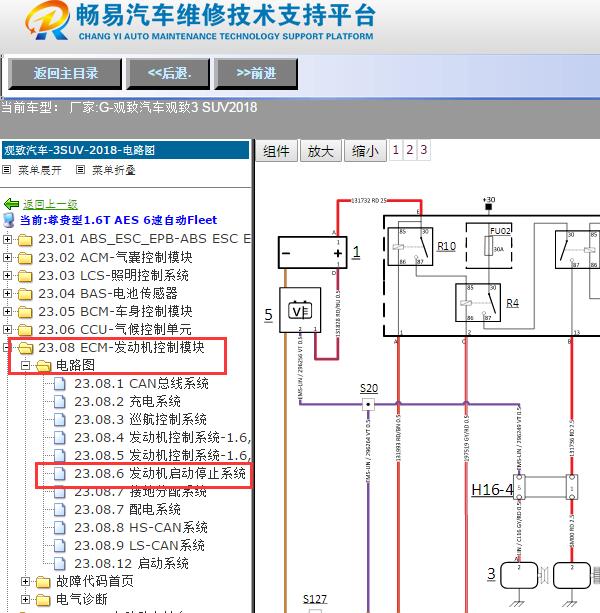Click the folder icon of 23.04 BAS

pos(25,293)
